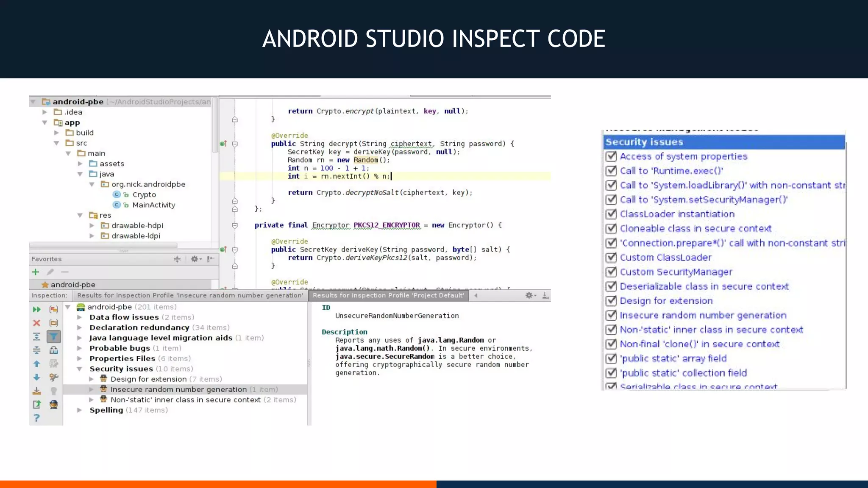Uncheck 'Design for extension' checkbox

click(611, 301)
